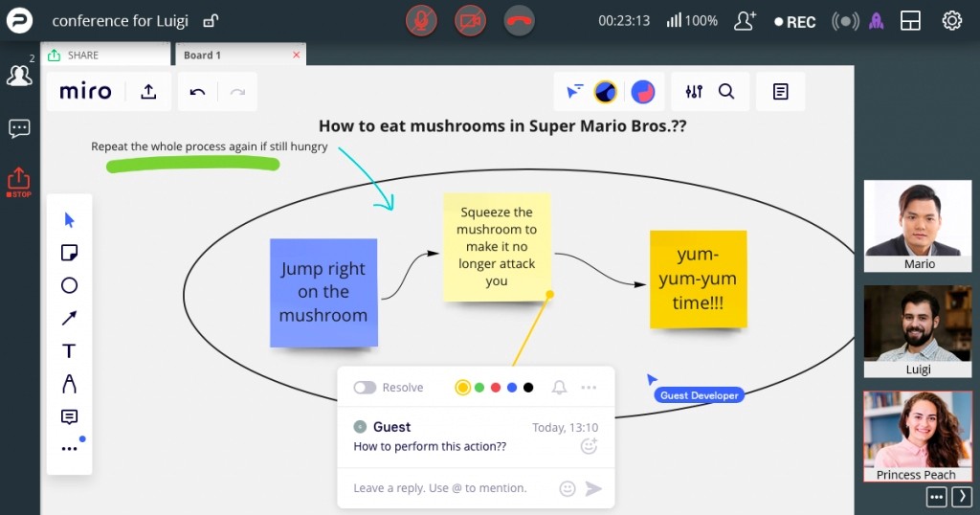Select Princess Peach's video thumbnail

(x=918, y=437)
